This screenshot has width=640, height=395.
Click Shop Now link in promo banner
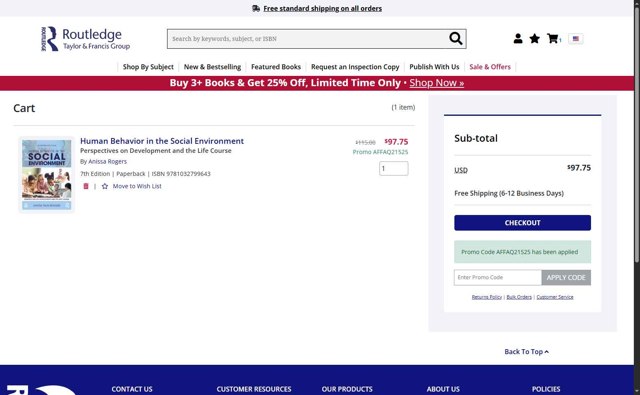coord(437,83)
